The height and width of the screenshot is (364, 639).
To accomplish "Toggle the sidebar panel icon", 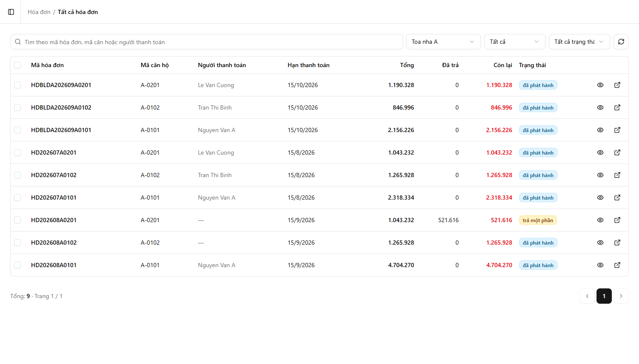I will (11, 12).
